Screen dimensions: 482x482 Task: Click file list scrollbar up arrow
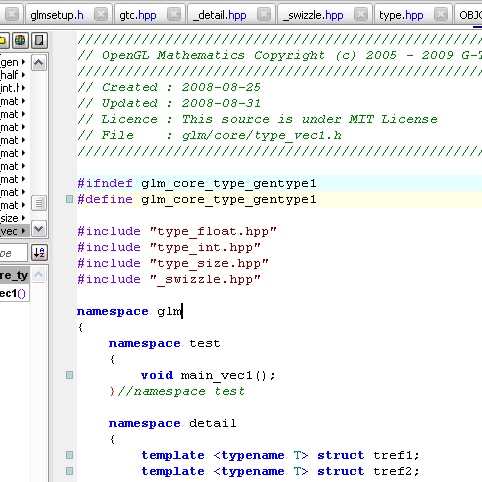pyautogui.click(x=39, y=63)
